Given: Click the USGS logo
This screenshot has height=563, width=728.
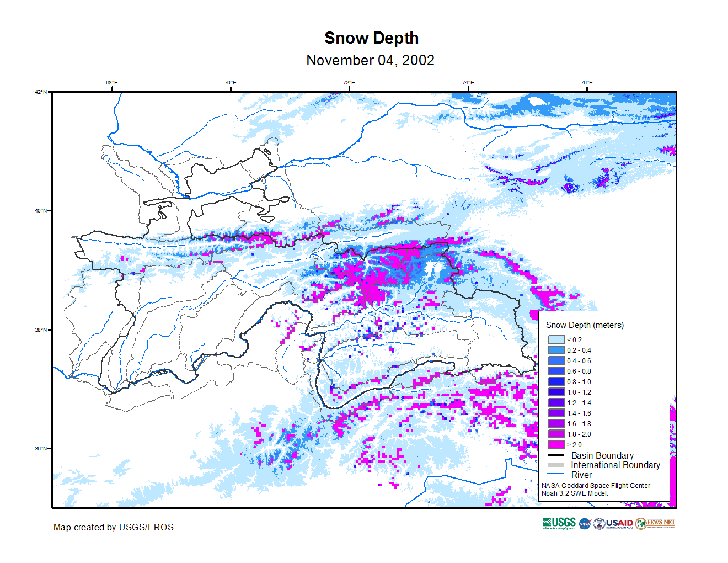Looking at the screenshot, I should tap(559, 523).
